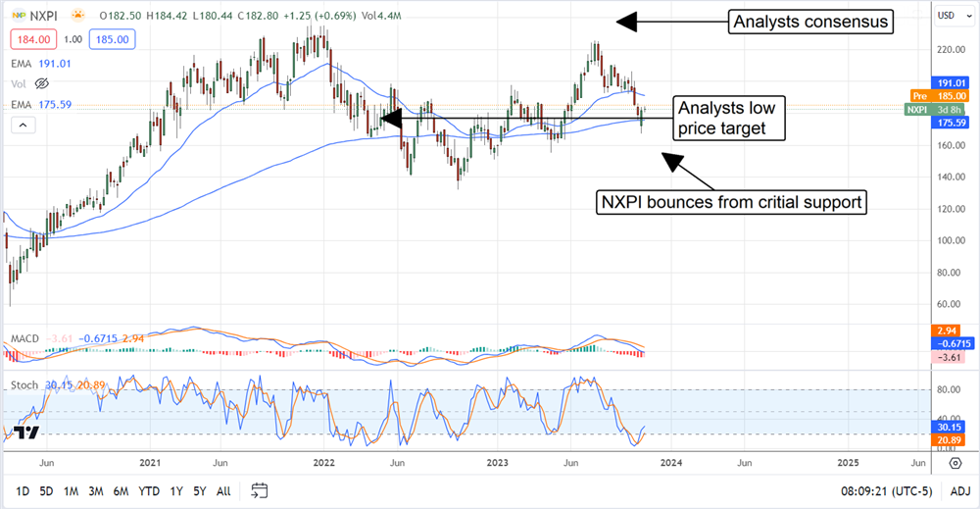980x509 pixels.
Task: Show the 5Y time range
Action: [x=199, y=490]
